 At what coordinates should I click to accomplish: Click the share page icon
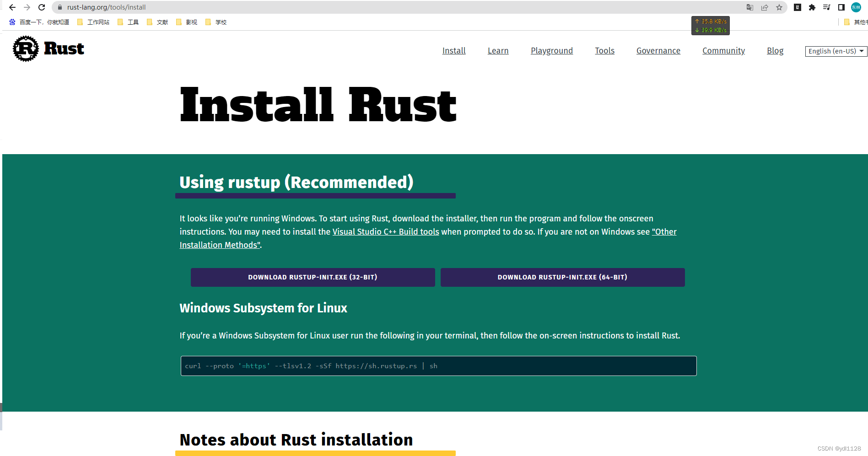point(765,7)
